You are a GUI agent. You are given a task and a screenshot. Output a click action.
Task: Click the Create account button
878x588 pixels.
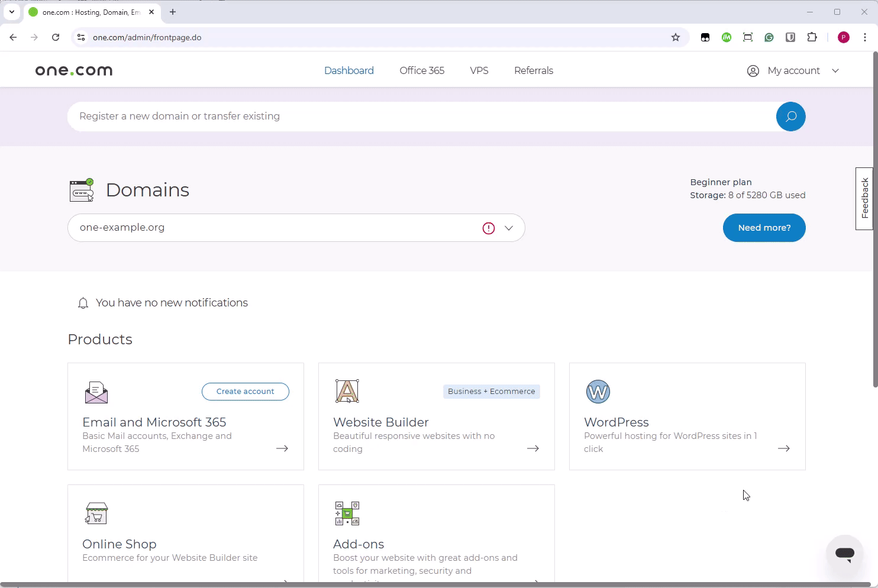(x=245, y=391)
